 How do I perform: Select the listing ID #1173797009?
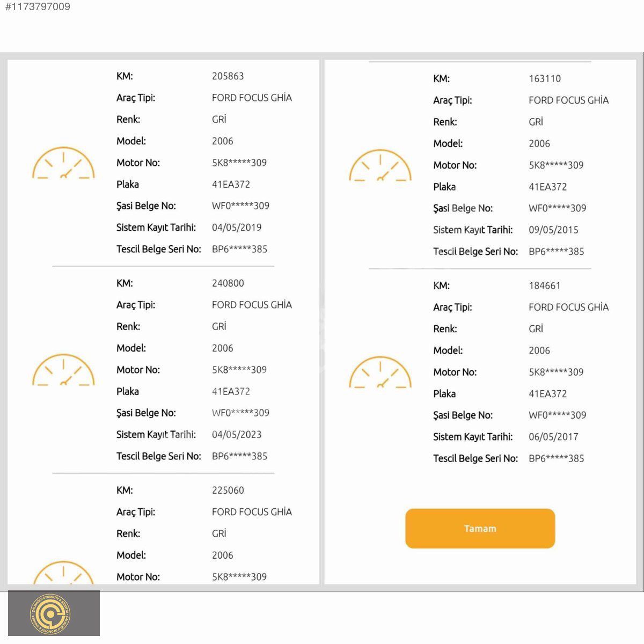click(37, 7)
